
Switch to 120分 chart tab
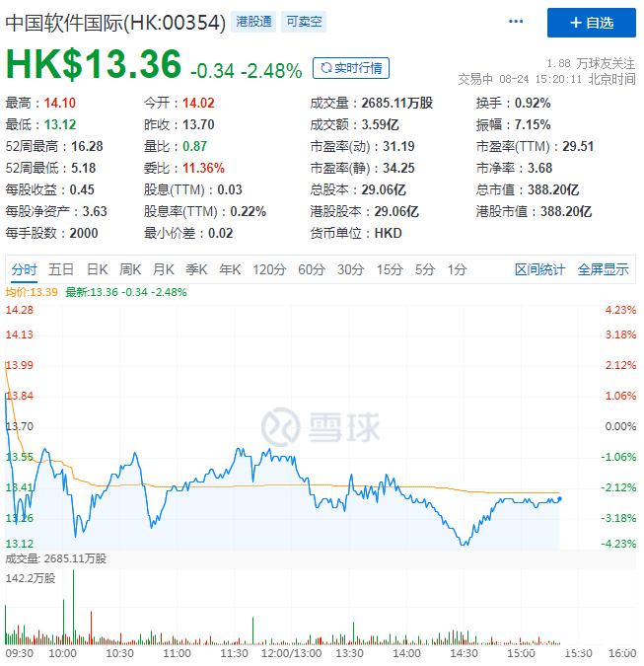point(269,269)
